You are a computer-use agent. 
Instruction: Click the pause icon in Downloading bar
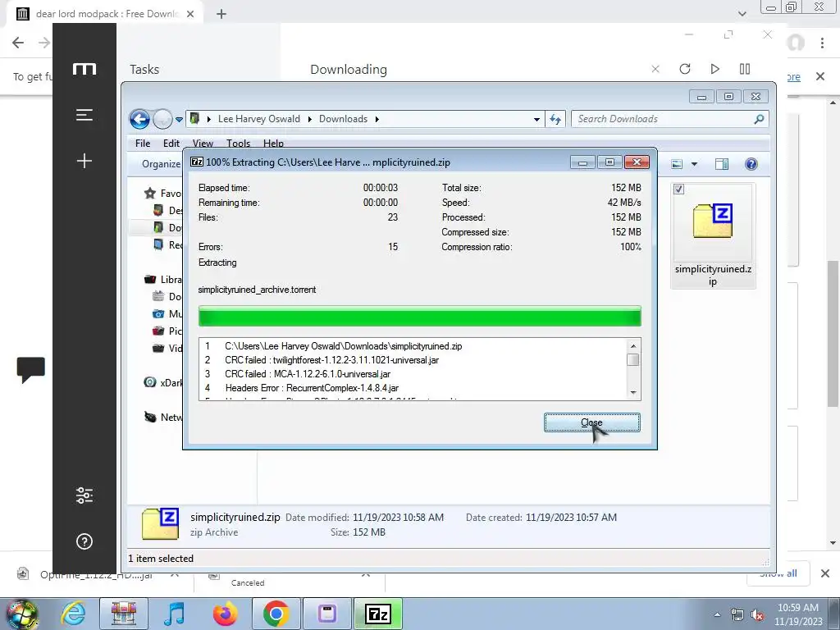[x=745, y=69]
